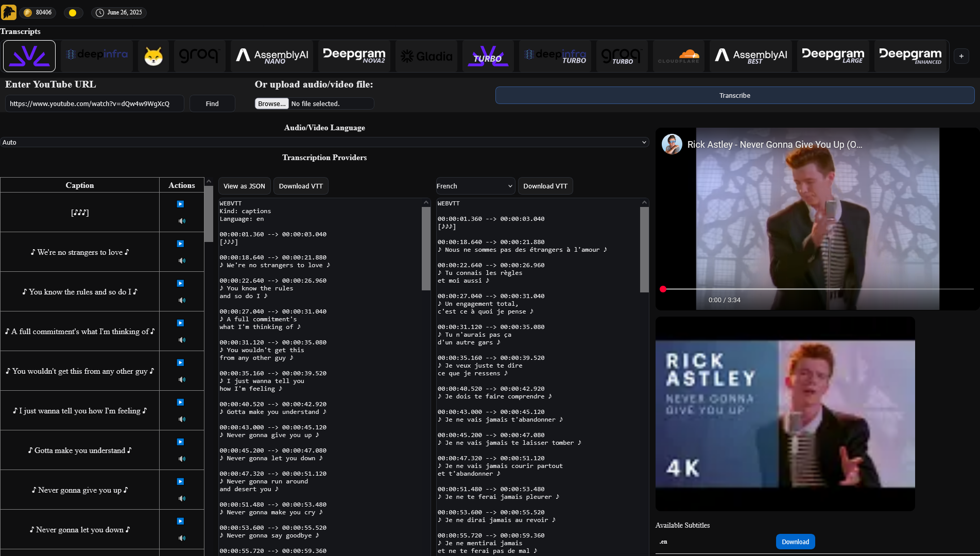Click the video progress bar
This screenshot has width=980, height=556.
coord(818,289)
